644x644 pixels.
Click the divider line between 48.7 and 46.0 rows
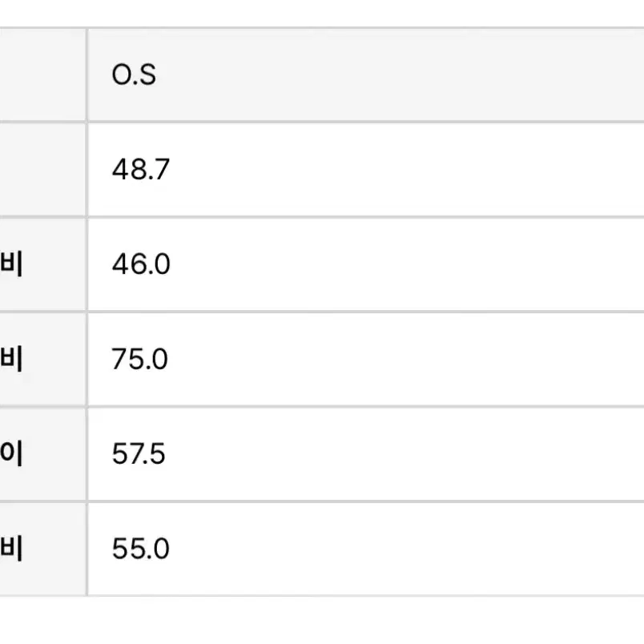click(x=322, y=217)
